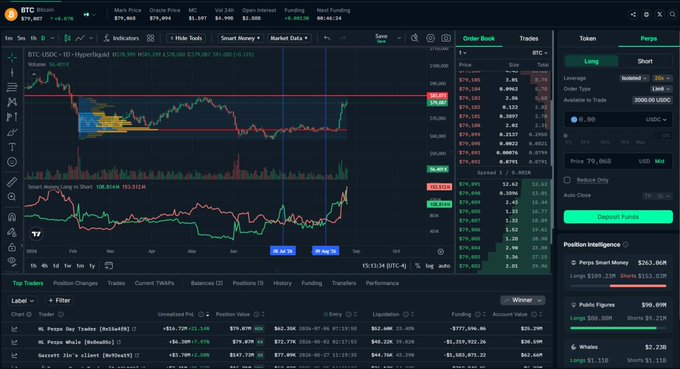Viewport: 680px width, 369px height.
Task: Select the ruler measure tool
Action: pyautogui.click(x=12, y=182)
